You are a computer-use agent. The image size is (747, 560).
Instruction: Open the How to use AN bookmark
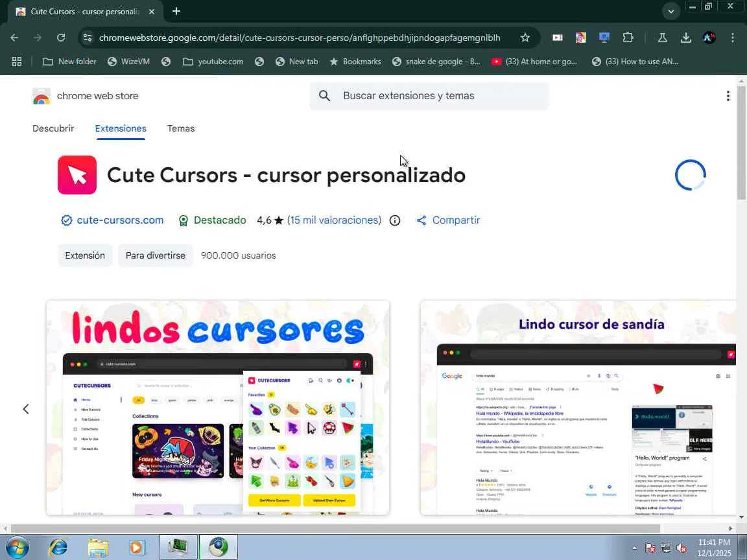635,62
